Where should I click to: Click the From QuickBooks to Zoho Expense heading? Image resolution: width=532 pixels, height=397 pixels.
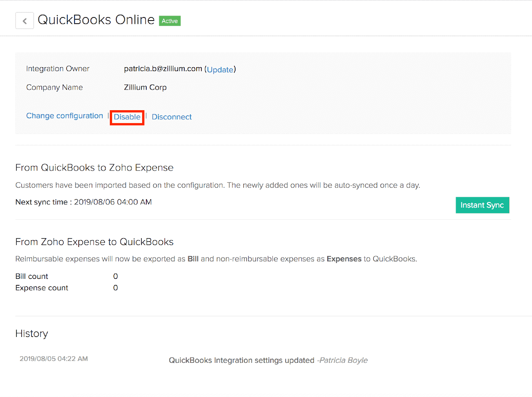coord(94,168)
